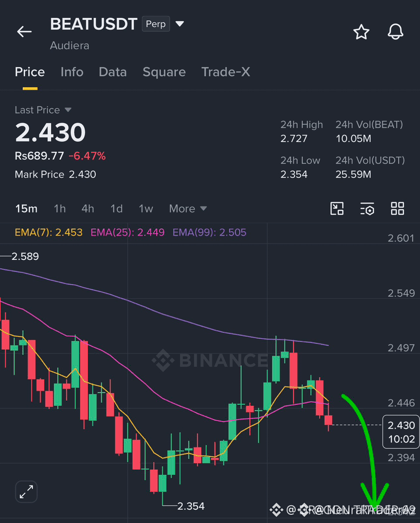Viewport: 420px width, 523px height.
Task: Select the 1h timeframe
Action: pos(60,209)
